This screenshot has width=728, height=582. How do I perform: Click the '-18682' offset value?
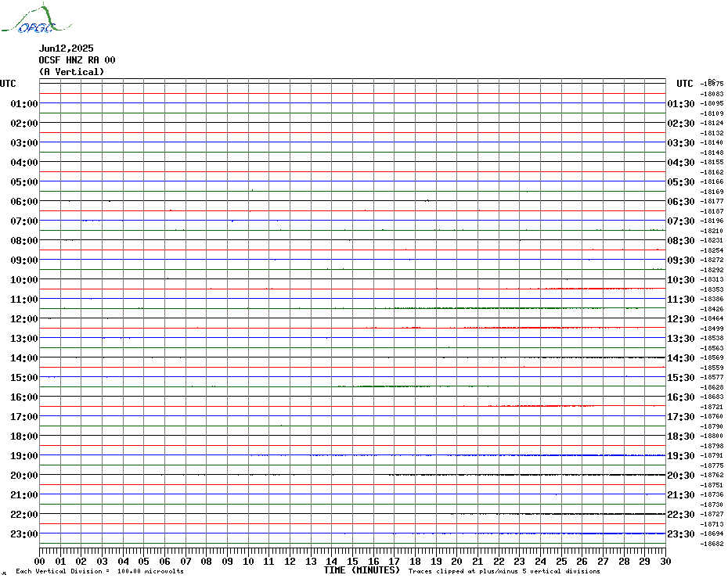(x=712, y=544)
